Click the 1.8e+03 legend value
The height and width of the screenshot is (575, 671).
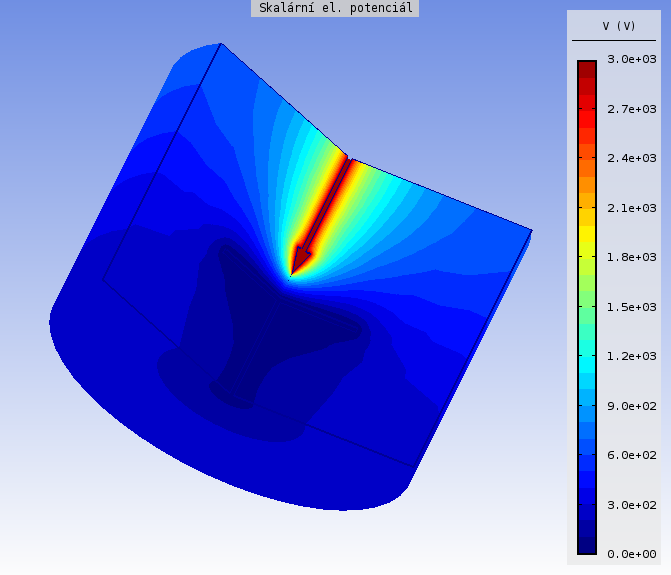coord(632,257)
